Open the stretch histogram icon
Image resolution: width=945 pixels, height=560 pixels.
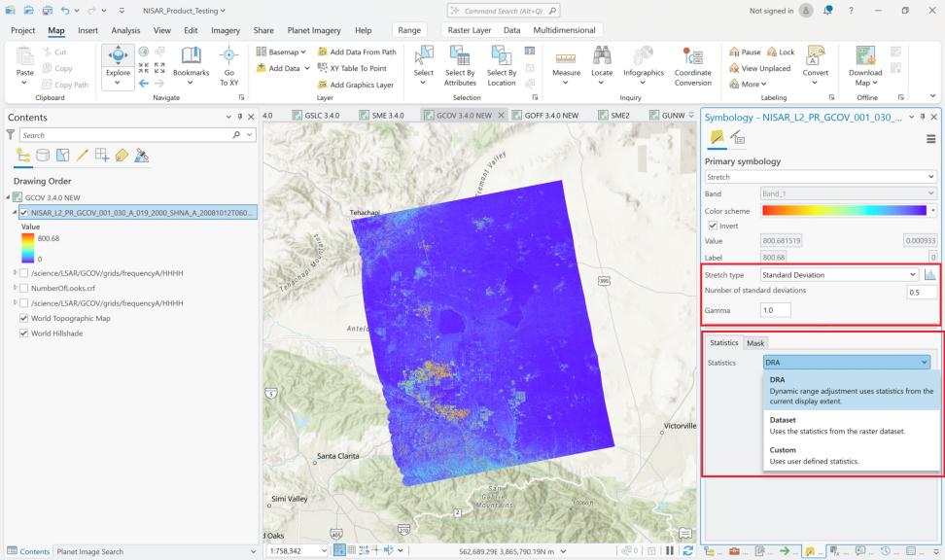point(929,275)
